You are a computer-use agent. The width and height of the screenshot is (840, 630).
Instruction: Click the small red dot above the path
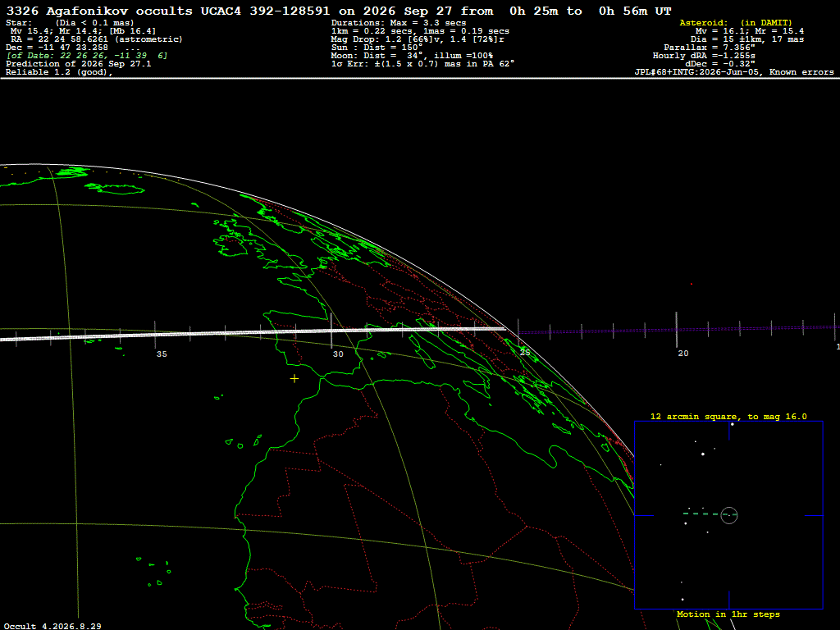(x=691, y=284)
